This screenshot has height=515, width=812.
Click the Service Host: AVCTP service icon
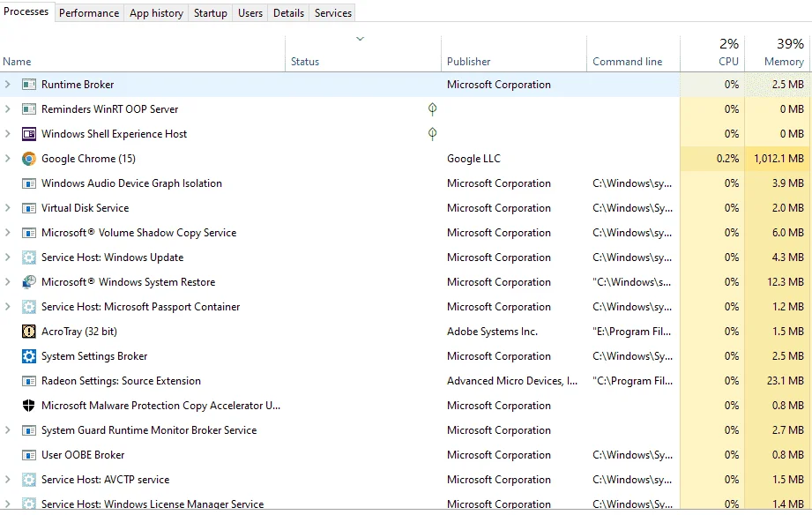[28, 480]
